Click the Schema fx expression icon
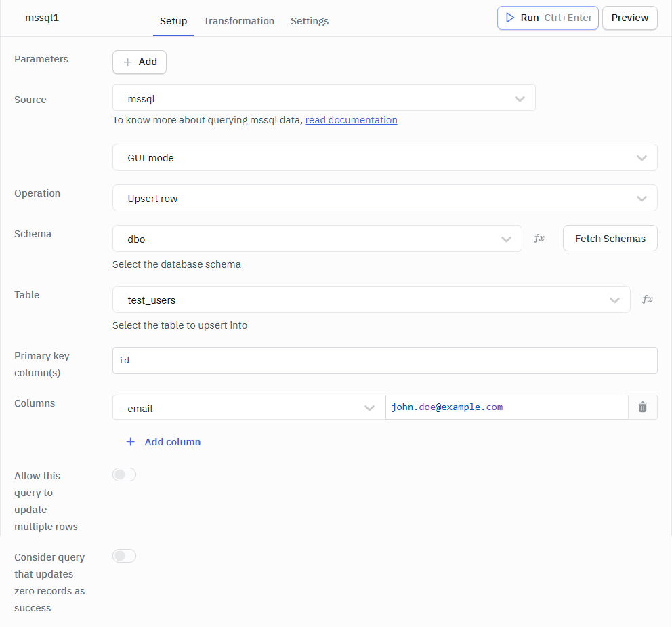The width and height of the screenshot is (672, 627). [539, 239]
